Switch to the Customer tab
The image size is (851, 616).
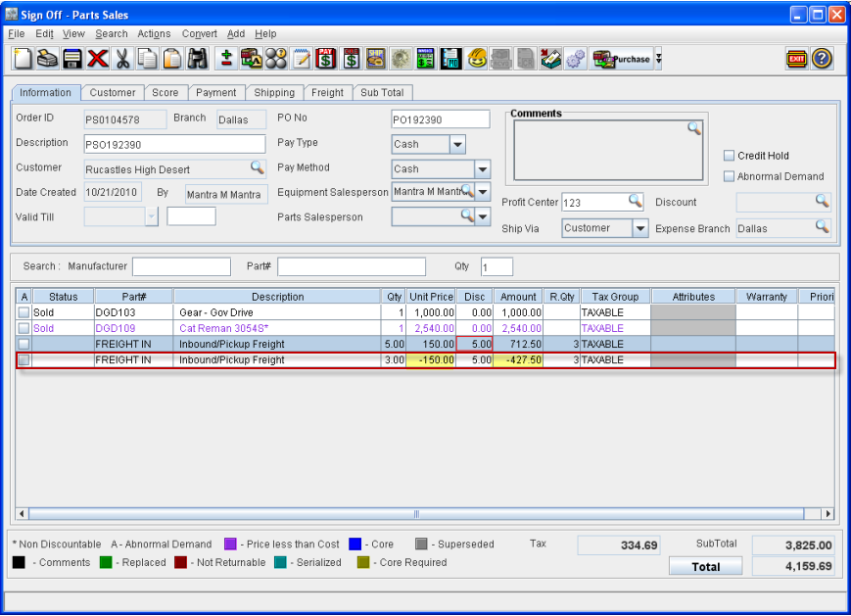(x=113, y=93)
